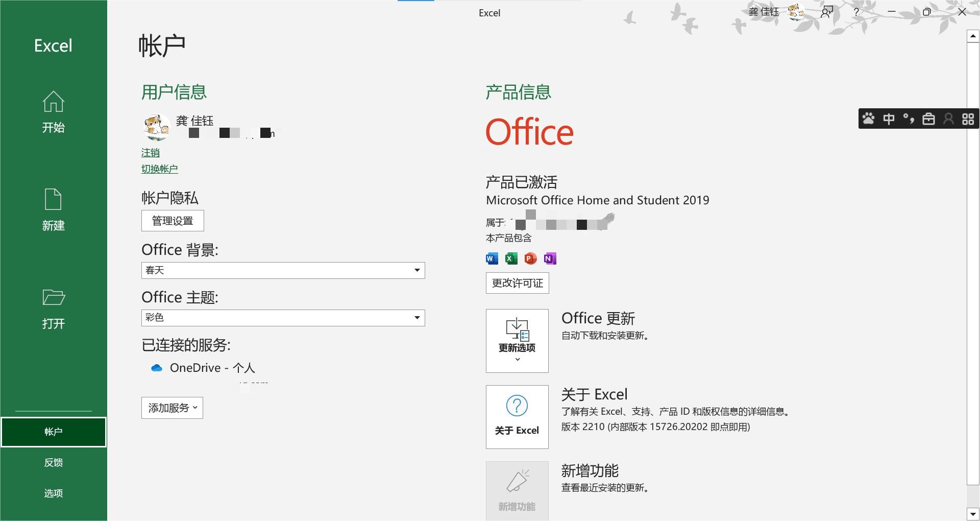
Task: Select 新建 in the sidebar
Action: click(x=54, y=210)
